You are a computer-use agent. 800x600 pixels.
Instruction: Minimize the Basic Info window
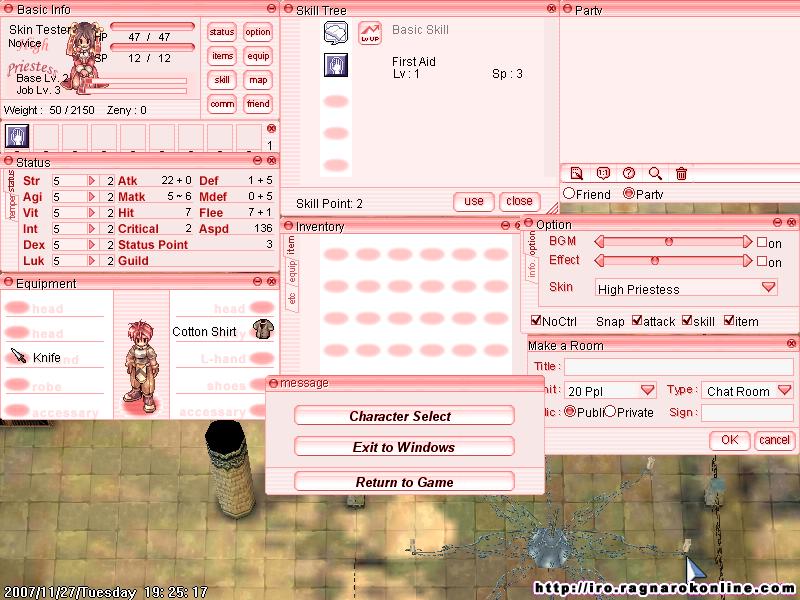point(271,9)
